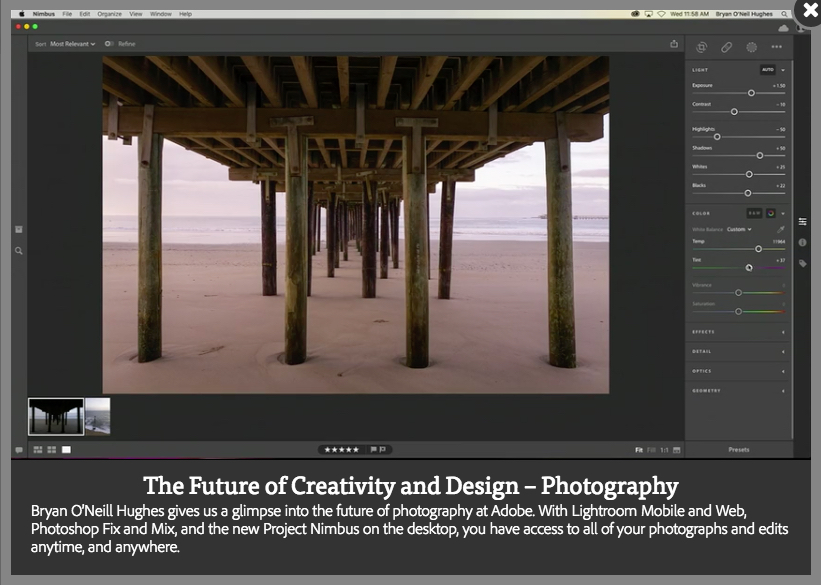This screenshot has height=585, width=821.
Task: Open the File menu
Action: click(67, 14)
